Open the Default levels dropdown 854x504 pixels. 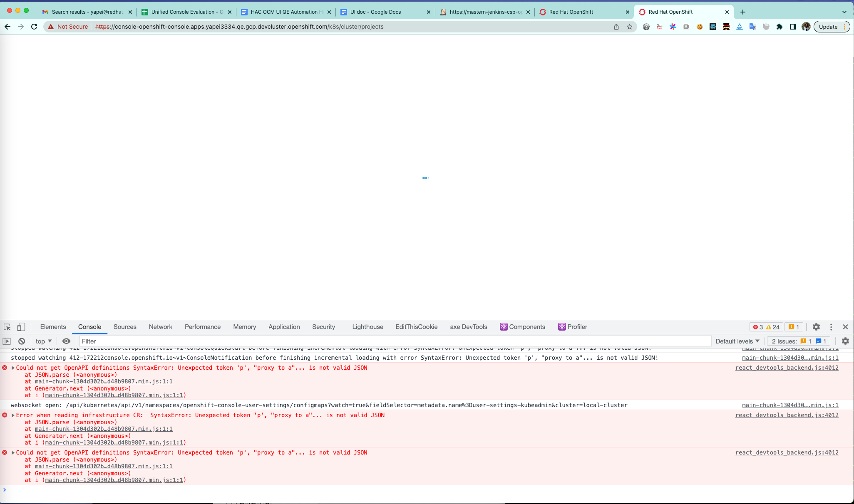pyautogui.click(x=737, y=341)
